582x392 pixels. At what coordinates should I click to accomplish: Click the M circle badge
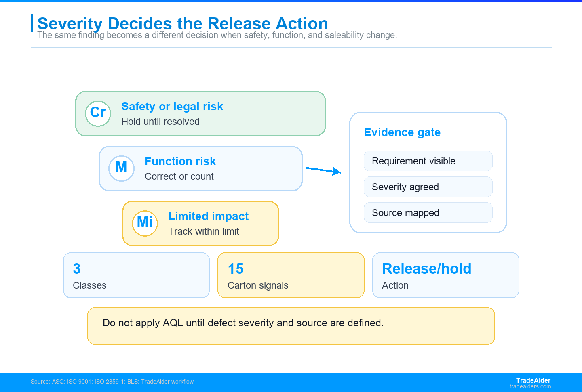point(121,168)
